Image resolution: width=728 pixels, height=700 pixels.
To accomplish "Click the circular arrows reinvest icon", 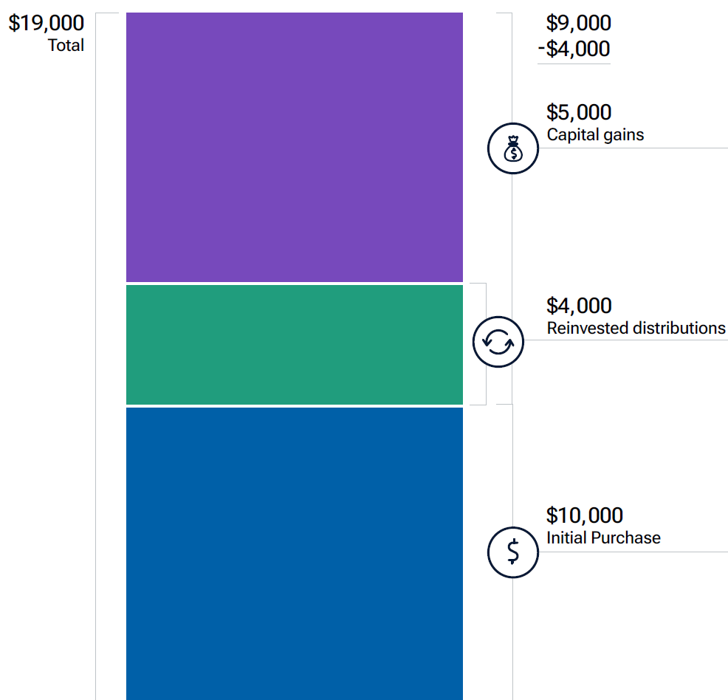I will pos(498,341).
